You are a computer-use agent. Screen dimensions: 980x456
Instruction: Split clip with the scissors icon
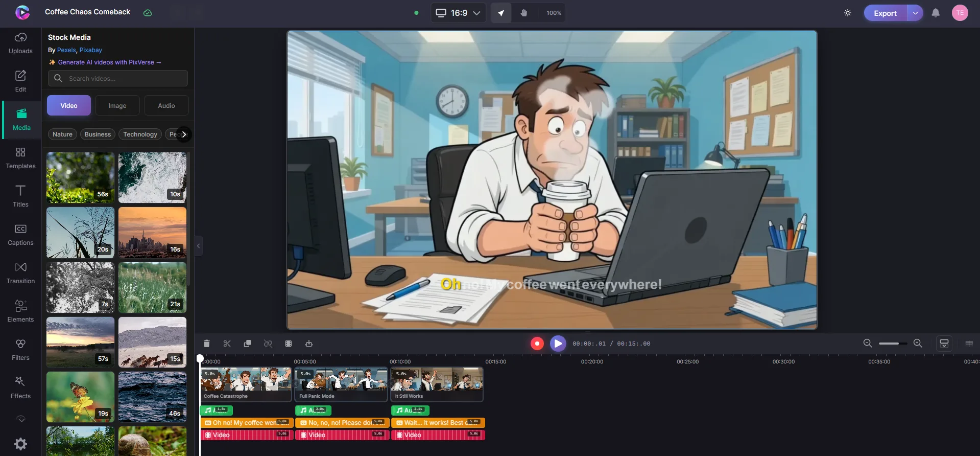coord(227,344)
